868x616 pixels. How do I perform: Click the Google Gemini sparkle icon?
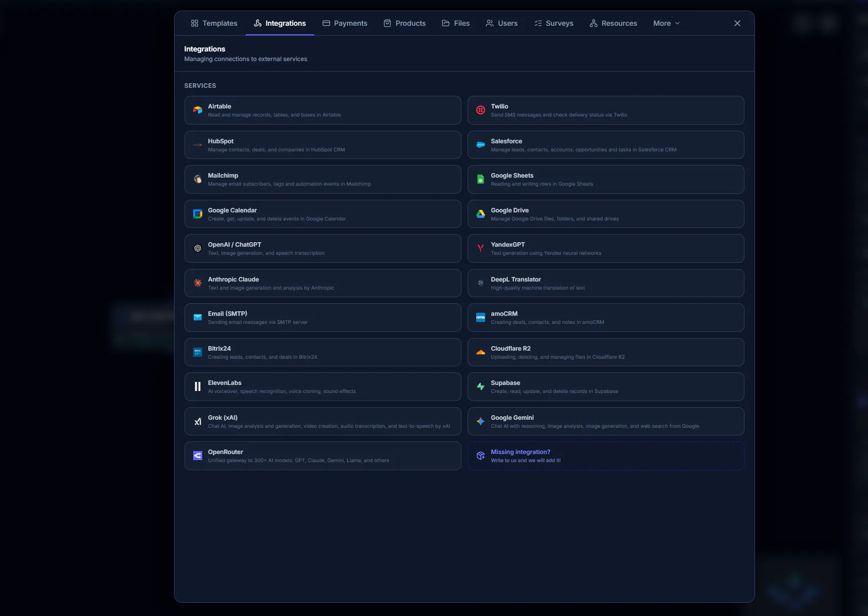(x=481, y=421)
